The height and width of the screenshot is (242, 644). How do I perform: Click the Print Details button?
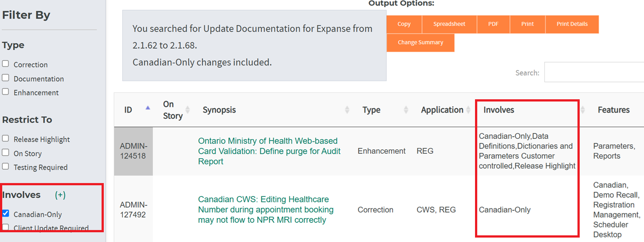[x=572, y=24]
